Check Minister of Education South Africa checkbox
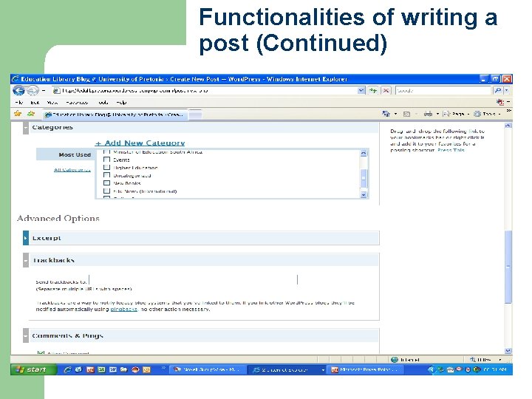This screenshot has width=532, height=399. [x=106, y=151]
